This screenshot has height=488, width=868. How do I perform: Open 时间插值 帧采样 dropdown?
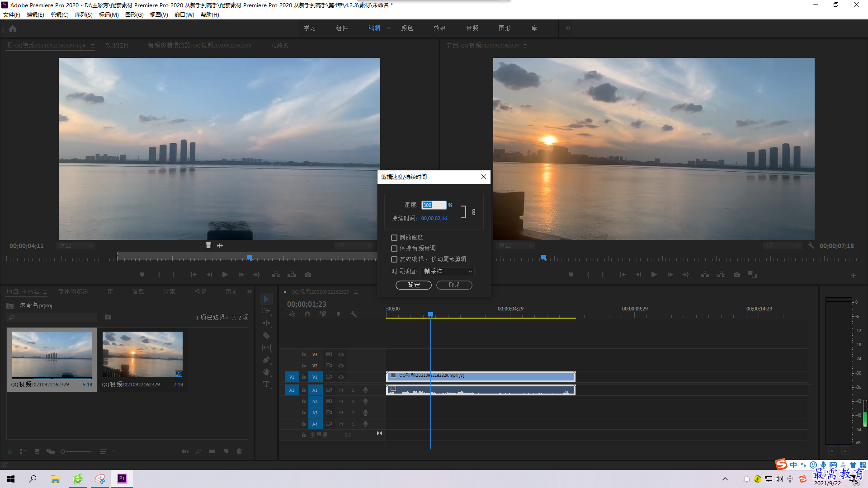(448, 271)
